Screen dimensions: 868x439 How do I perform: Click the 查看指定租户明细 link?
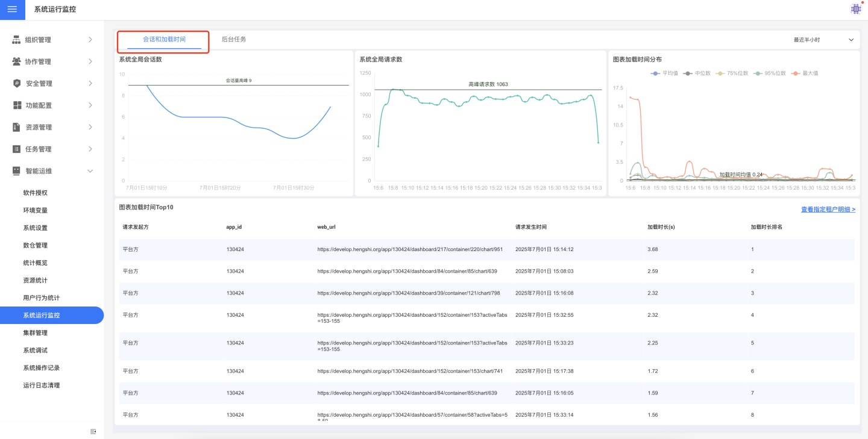click(x=828, y=210)
